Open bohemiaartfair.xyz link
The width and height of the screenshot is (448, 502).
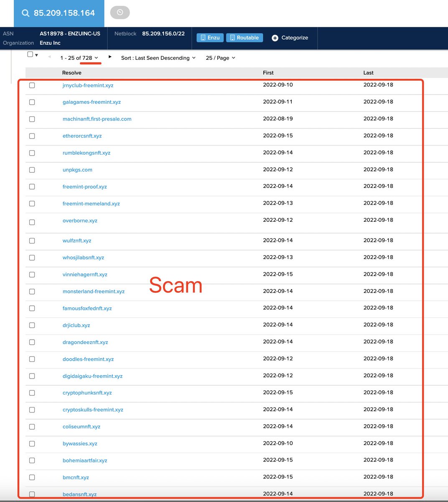coord(85,461)
